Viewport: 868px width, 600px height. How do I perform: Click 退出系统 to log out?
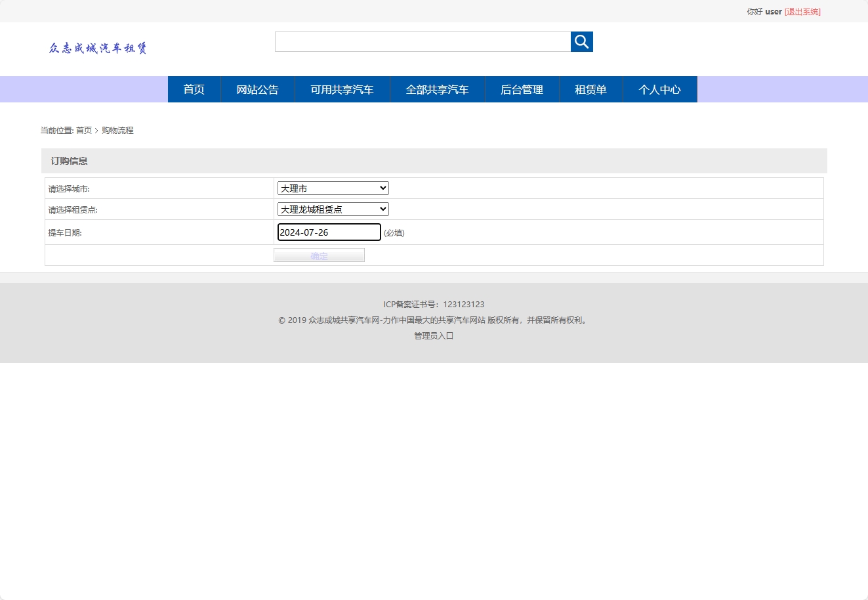801,11
